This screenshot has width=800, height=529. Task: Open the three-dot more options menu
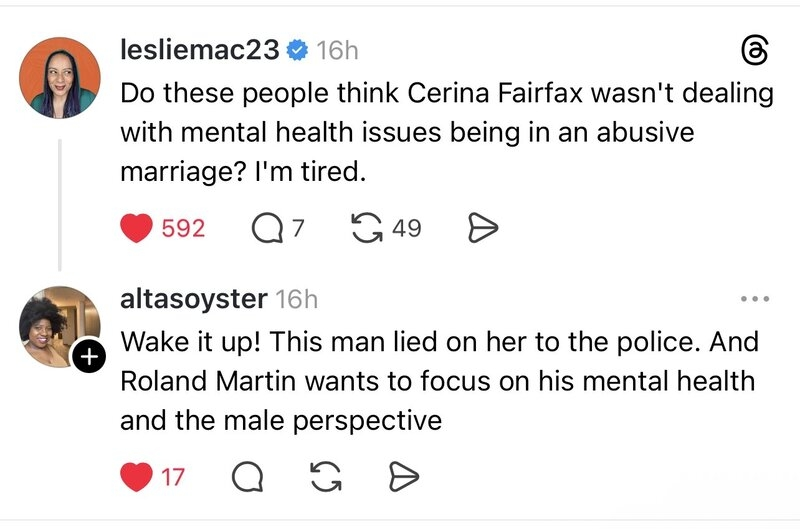(755, 298)
